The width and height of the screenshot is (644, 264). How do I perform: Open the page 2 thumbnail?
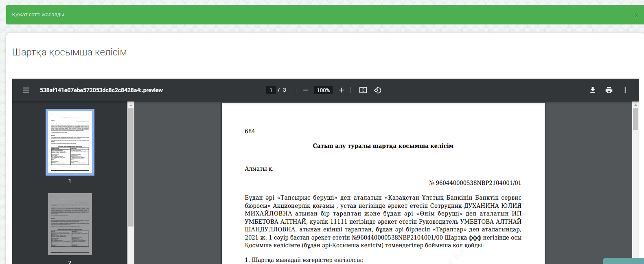tap(70, 224)
